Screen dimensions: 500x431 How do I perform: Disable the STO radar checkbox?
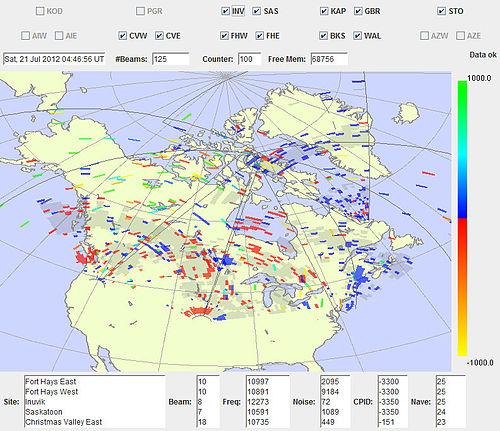click(441, 11)
